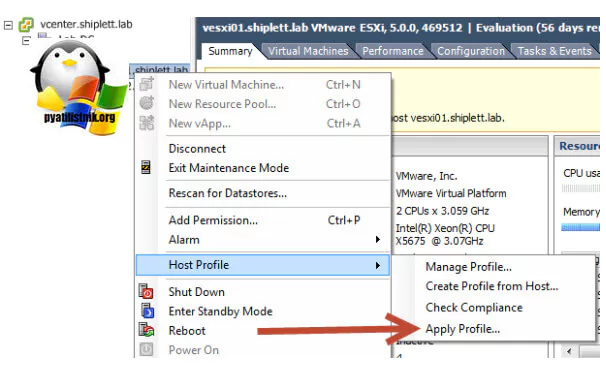Viewport: 606px width, 366px height.
Task: Click the 'Intel(R) Xeon(R) CPU' text
Action: click(445, 228)
